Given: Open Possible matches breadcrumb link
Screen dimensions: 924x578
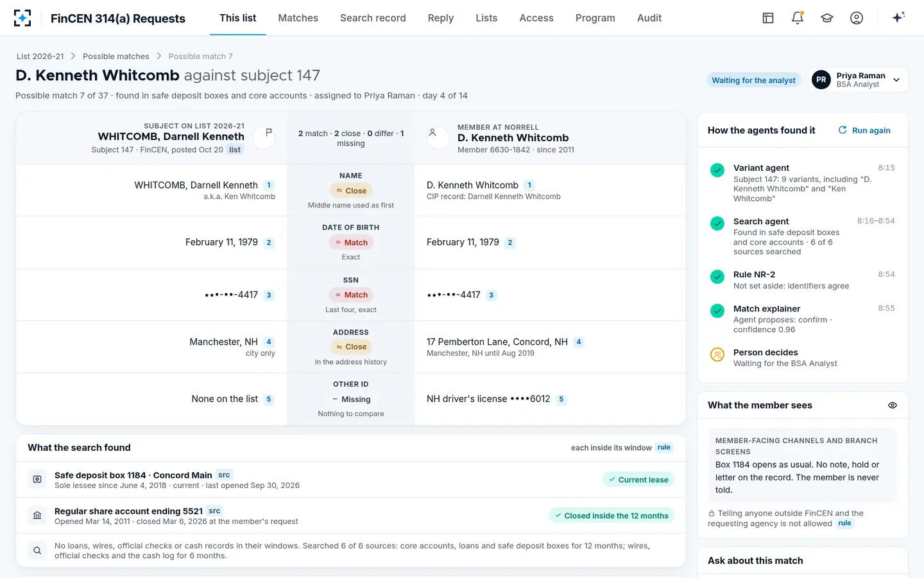Looking at the screenshot, I should (116, 57).
